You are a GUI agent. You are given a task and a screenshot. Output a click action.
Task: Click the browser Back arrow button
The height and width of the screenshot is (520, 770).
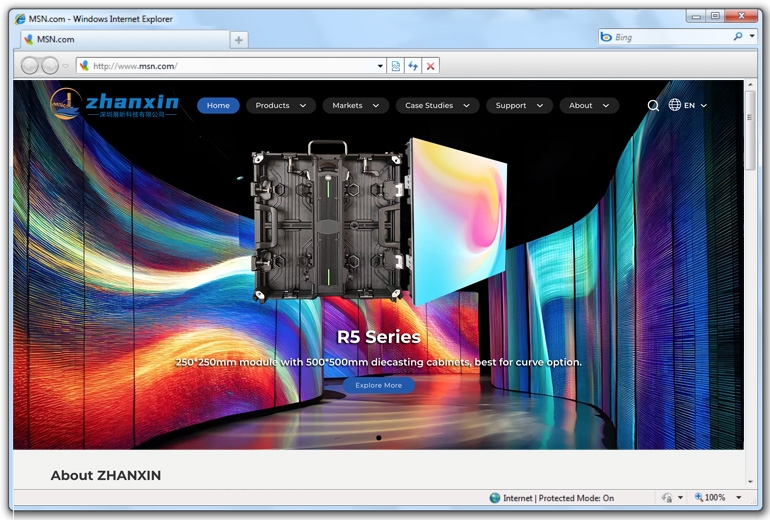[x=31, y=66]
